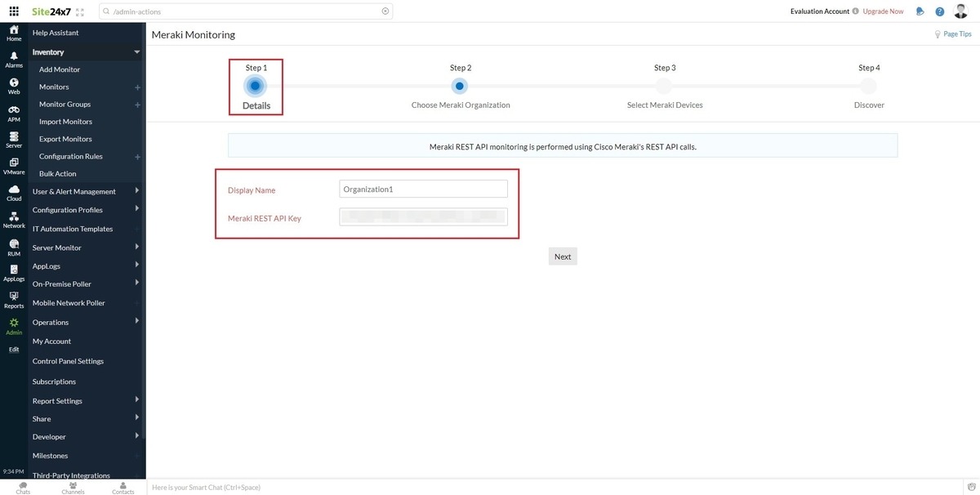The width and height of the screenshot is (980, 495).
Task: Open My Account
Action: tap(51, 341)
